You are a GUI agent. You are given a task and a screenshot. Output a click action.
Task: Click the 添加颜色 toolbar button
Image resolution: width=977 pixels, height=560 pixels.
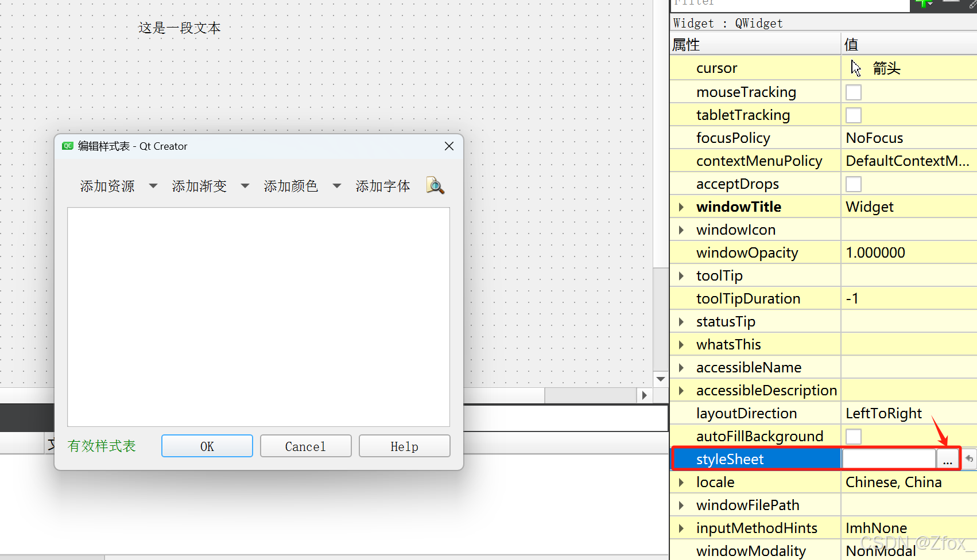coord(291,186)
